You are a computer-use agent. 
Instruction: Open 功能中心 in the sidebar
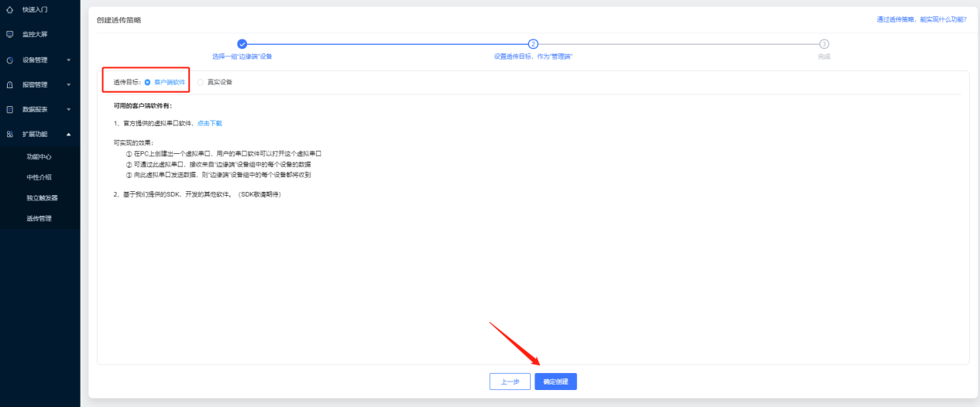point(39,156)
